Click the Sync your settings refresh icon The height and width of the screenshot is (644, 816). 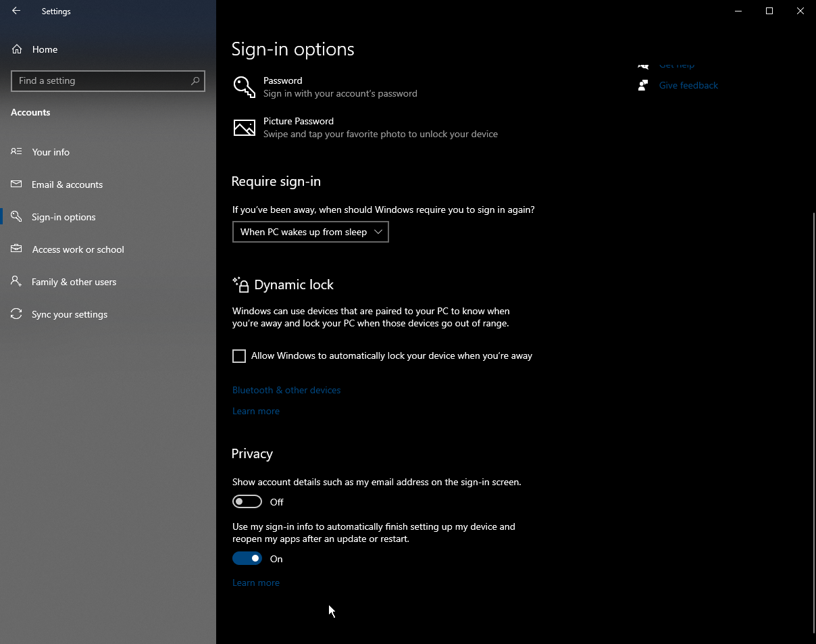pos(16,314)
